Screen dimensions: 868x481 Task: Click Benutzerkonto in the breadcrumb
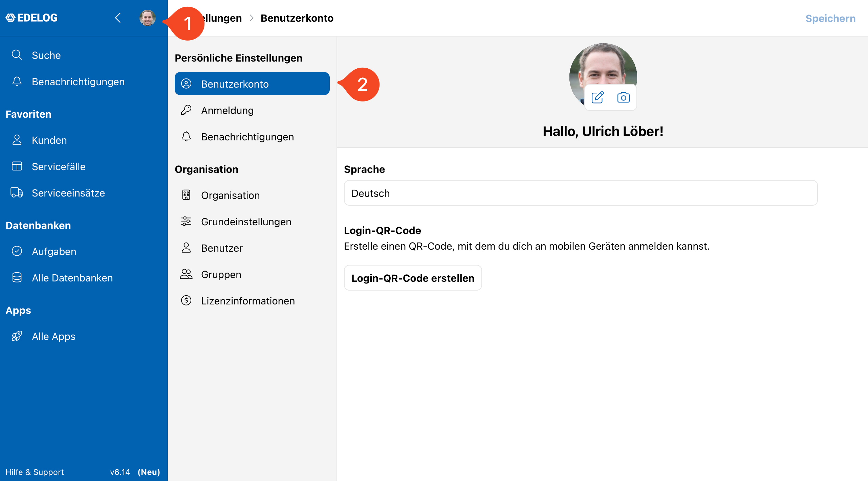point(297,18)
